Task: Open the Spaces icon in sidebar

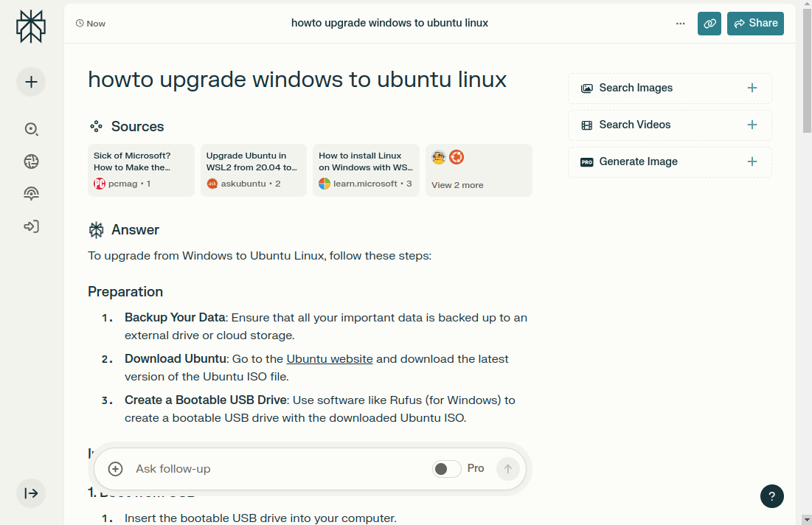Action: coord(31,194)
